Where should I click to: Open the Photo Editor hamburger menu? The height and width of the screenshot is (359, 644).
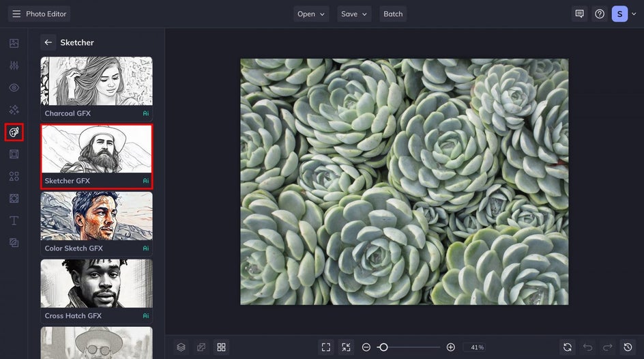point(16,14)
